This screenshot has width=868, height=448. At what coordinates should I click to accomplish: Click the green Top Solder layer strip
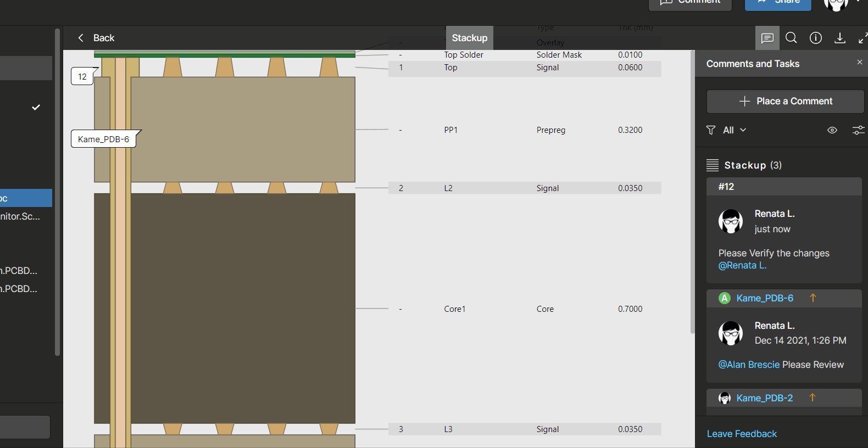coord(224,55)
